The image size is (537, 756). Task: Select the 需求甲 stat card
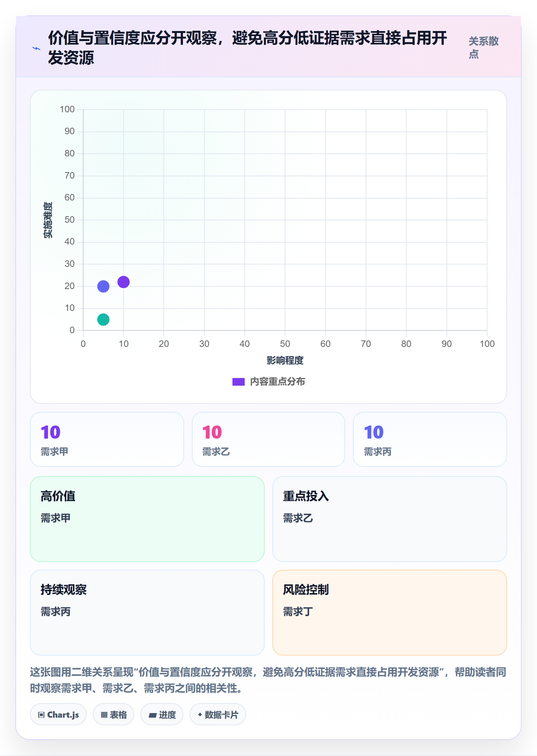pyautogui.click(x=107, y=439)
